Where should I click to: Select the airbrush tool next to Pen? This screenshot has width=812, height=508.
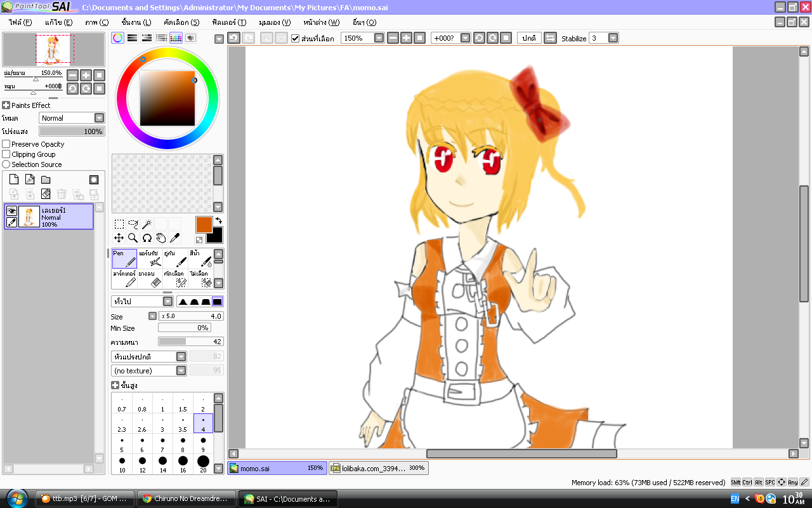[x=150, y=258]
